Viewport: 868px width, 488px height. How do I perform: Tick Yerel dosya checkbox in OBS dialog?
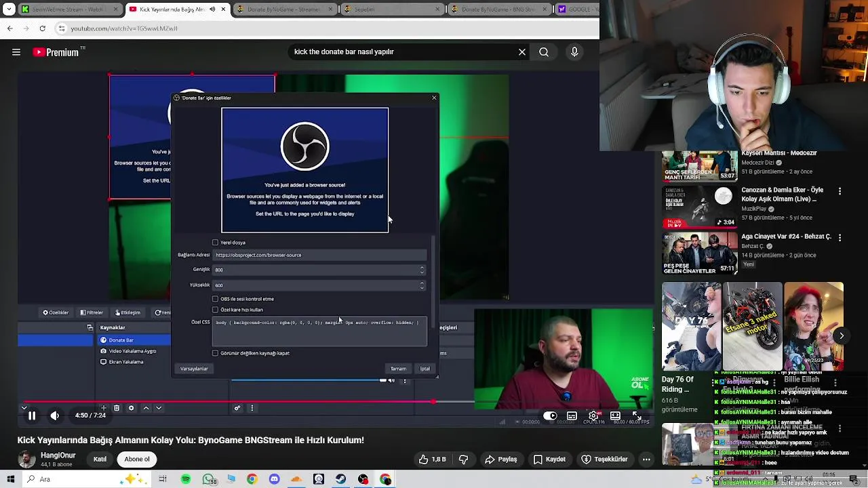click(215, 243)
